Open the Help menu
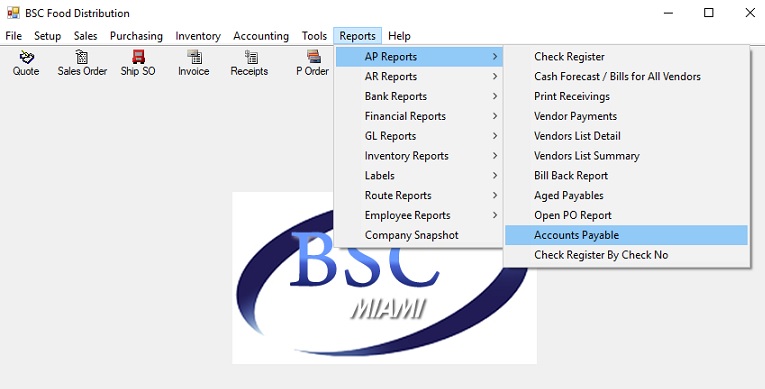 click(x=399, y=36)
